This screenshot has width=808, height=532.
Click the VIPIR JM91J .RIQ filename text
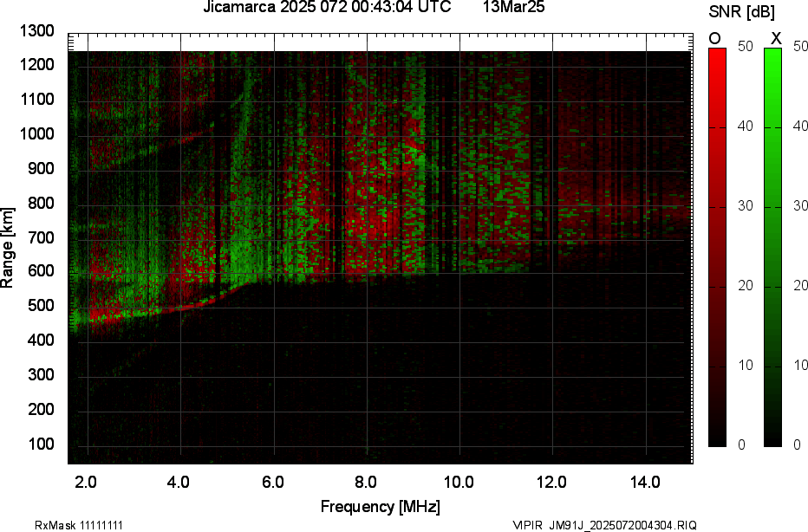(x=604, y=525)
